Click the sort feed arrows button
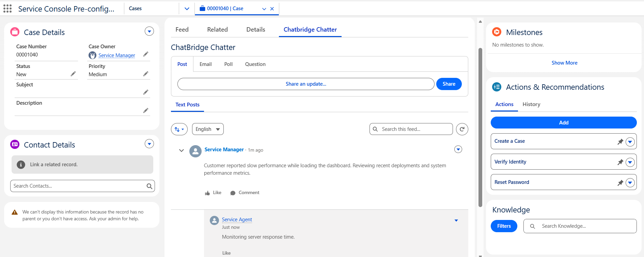This screenshot has height=257, width=644. pyautogui.click(x=179, y=129)
